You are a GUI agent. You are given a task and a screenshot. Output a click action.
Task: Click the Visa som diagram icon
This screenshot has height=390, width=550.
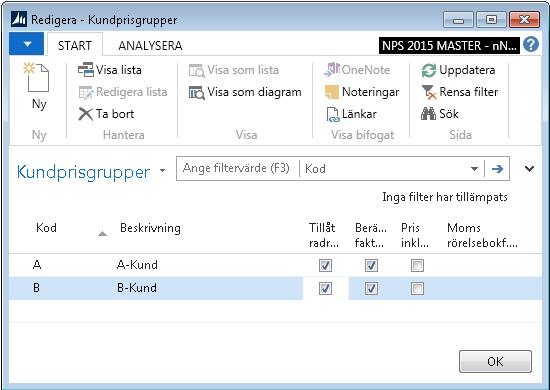click(x=196, y=92)
